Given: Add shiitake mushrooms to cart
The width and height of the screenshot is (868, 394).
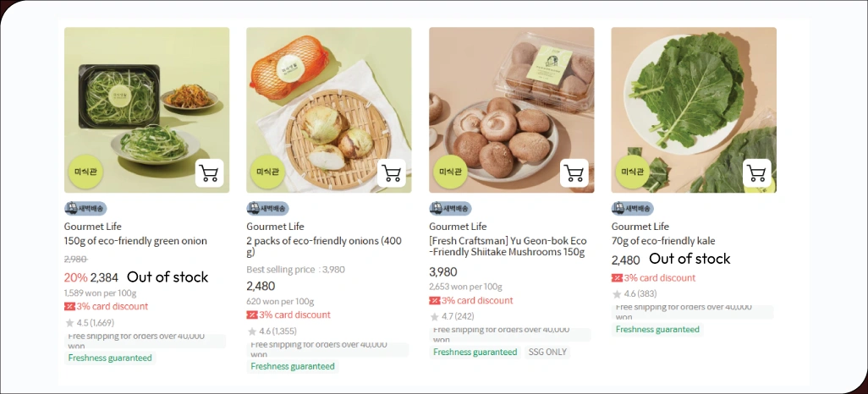Looking at the screenshot, I should 574,173.
